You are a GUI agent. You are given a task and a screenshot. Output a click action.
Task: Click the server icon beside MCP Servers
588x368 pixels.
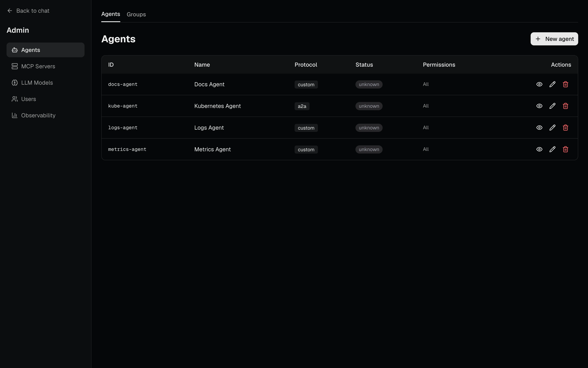(x=14, y=66)
